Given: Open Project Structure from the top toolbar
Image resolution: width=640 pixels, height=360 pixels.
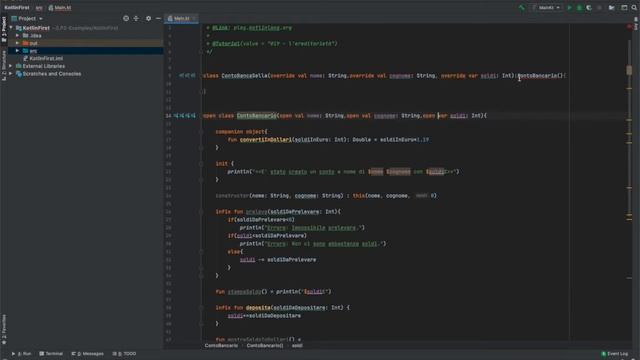Looking at the screenshot, I should pyautogui.click(x=611, y=7).
